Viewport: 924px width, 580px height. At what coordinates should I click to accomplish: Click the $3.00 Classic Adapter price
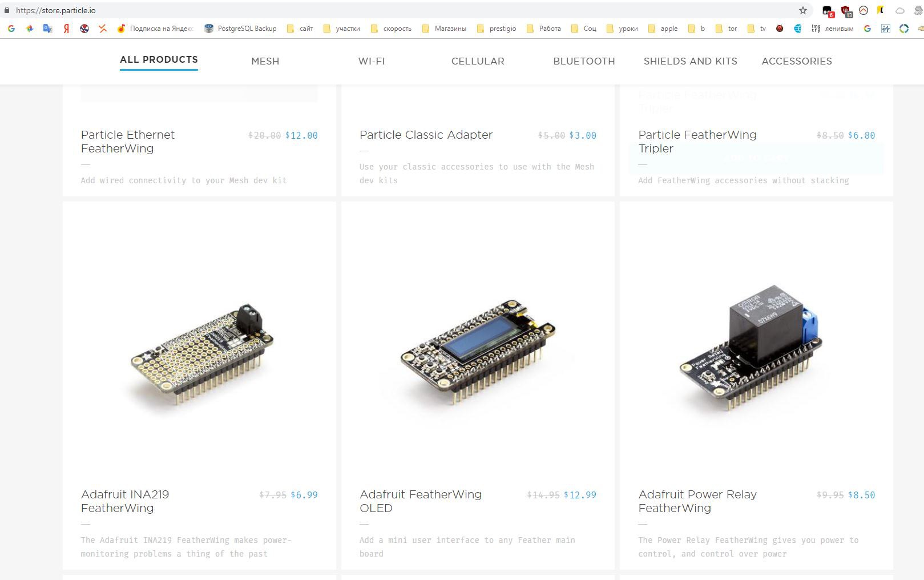click(x=583, y=135)
